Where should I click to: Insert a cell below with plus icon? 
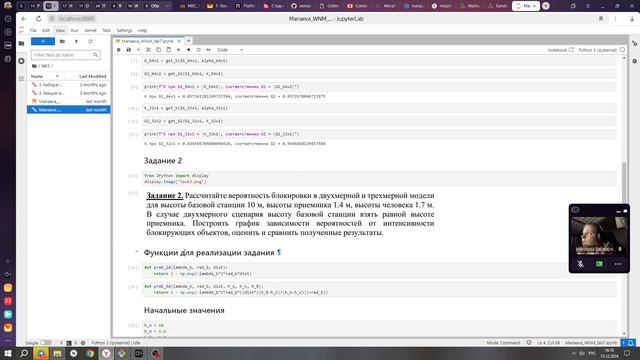(x=138, y=50)
